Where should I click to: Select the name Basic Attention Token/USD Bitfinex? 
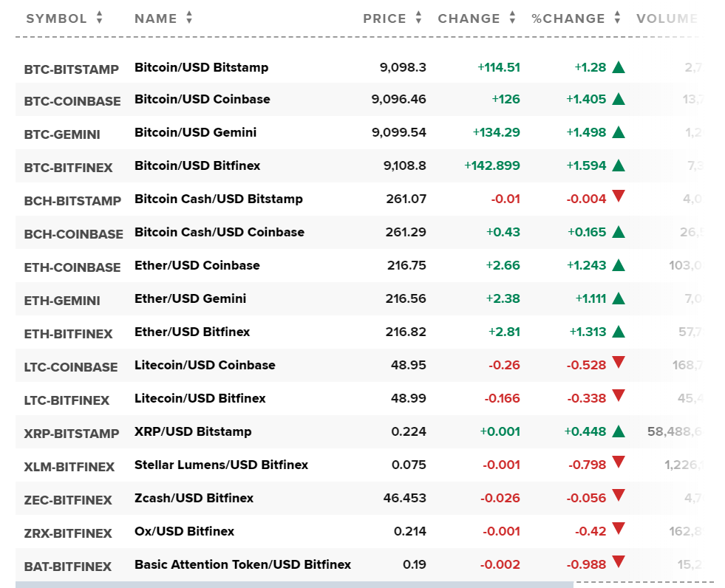click(242, 565)
